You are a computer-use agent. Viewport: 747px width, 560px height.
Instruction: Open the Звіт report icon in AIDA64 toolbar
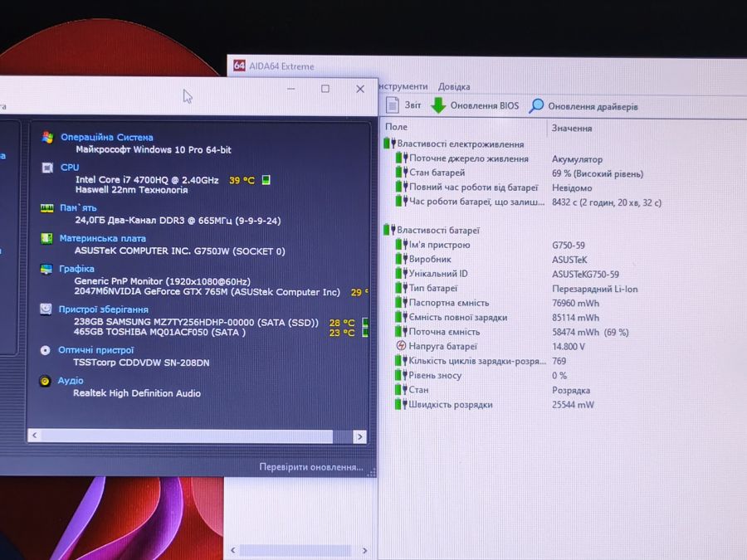[392, 105]
